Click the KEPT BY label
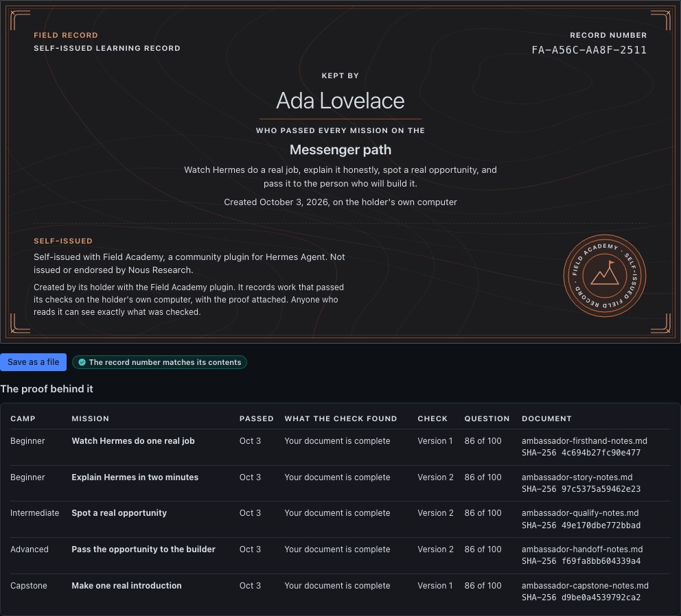 340,75
